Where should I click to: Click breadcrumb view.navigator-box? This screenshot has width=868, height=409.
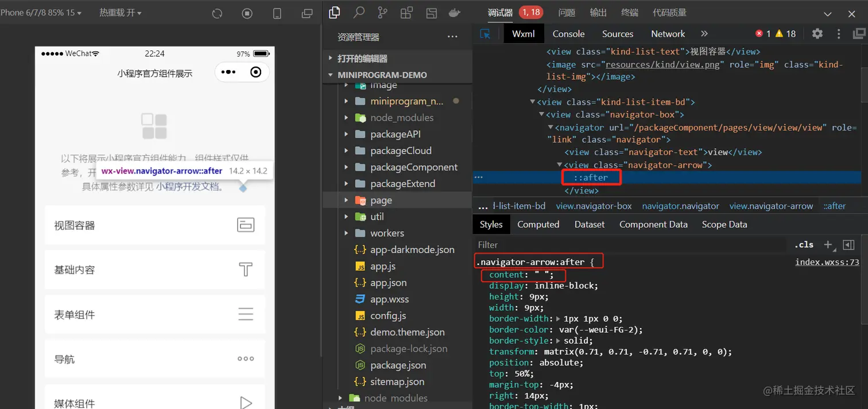point(594,206)
